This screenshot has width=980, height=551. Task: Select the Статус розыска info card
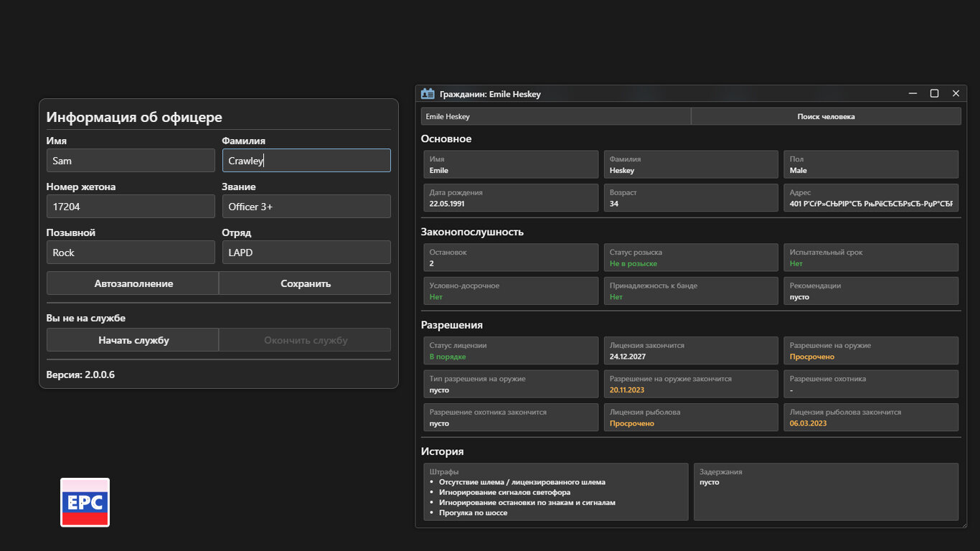[x=690, y=258]
